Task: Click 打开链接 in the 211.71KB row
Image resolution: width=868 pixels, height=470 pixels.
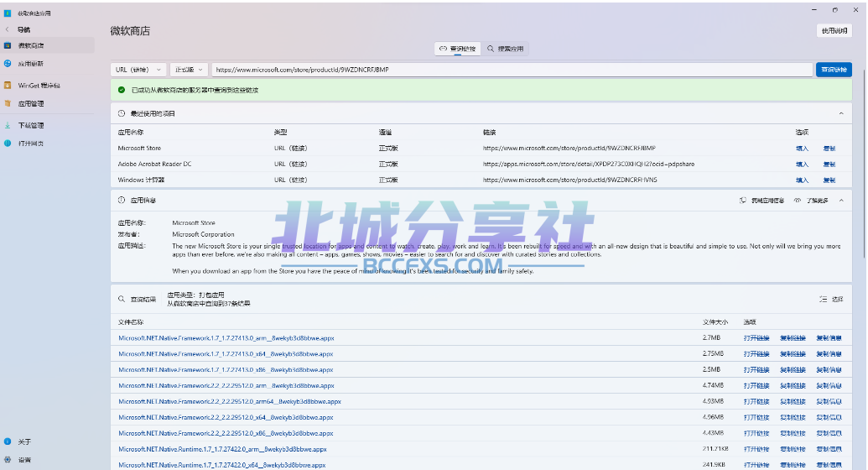Action: point(756,450)
